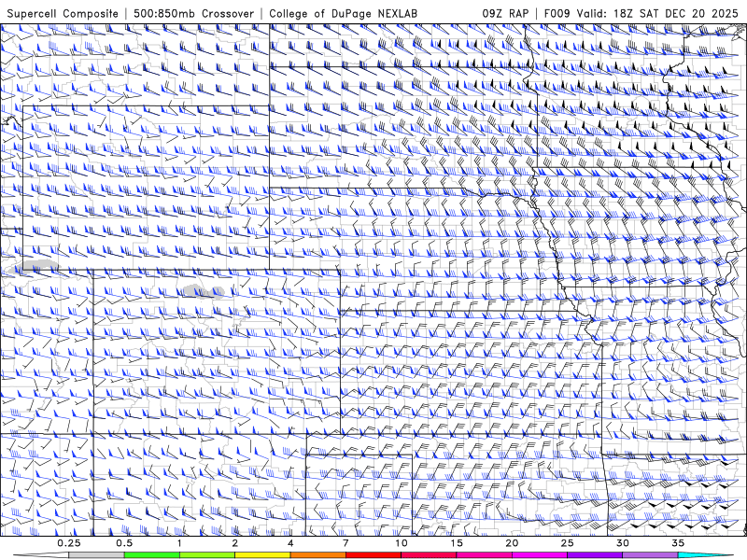This screenshot has height=560, width=747.
Task: Click the legend value 4
Action: point(290,543)
